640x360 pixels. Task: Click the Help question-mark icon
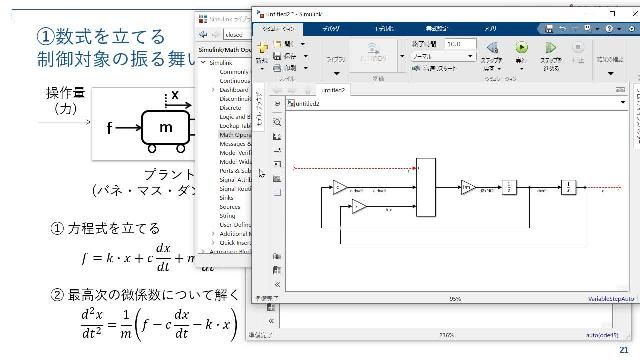click(x=609, y=29)
